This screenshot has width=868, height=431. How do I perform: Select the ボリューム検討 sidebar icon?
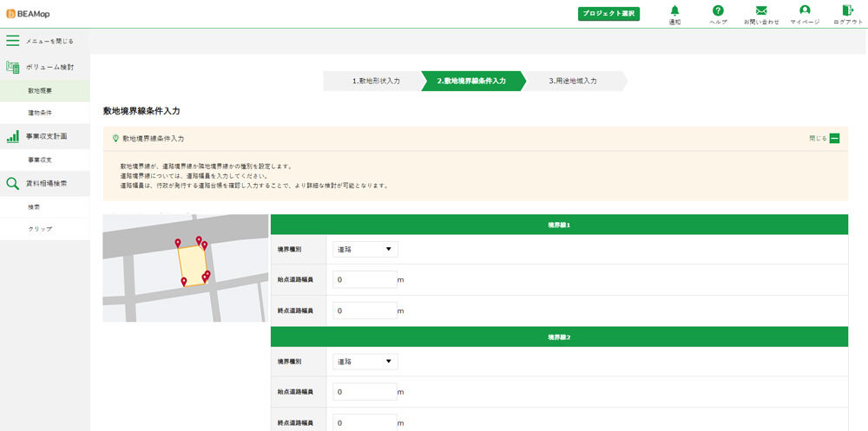point(13,67)
